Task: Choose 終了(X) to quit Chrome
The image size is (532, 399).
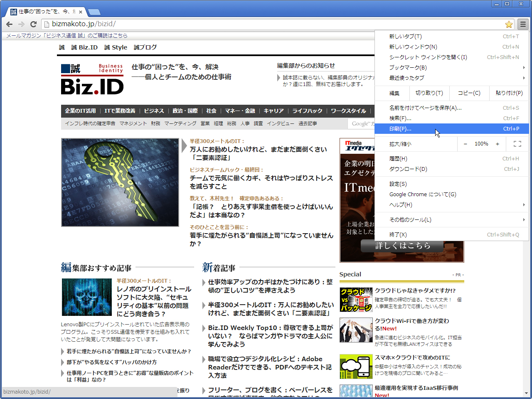Action: 452,235
